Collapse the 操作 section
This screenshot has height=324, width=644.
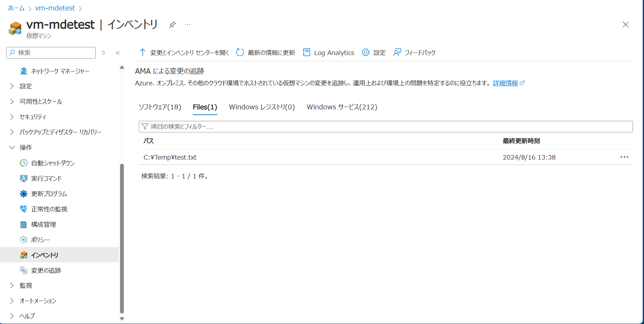pos(12,147)
